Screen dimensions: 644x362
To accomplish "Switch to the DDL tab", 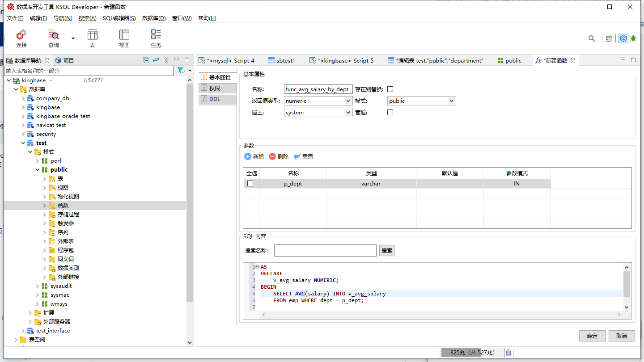I will (x=215, y=99).
